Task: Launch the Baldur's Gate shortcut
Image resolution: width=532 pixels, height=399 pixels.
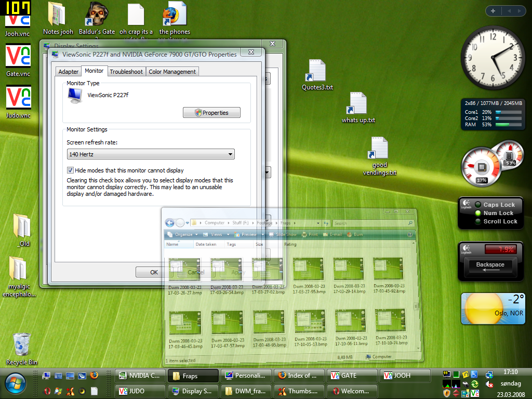Action: coord(97,19)
